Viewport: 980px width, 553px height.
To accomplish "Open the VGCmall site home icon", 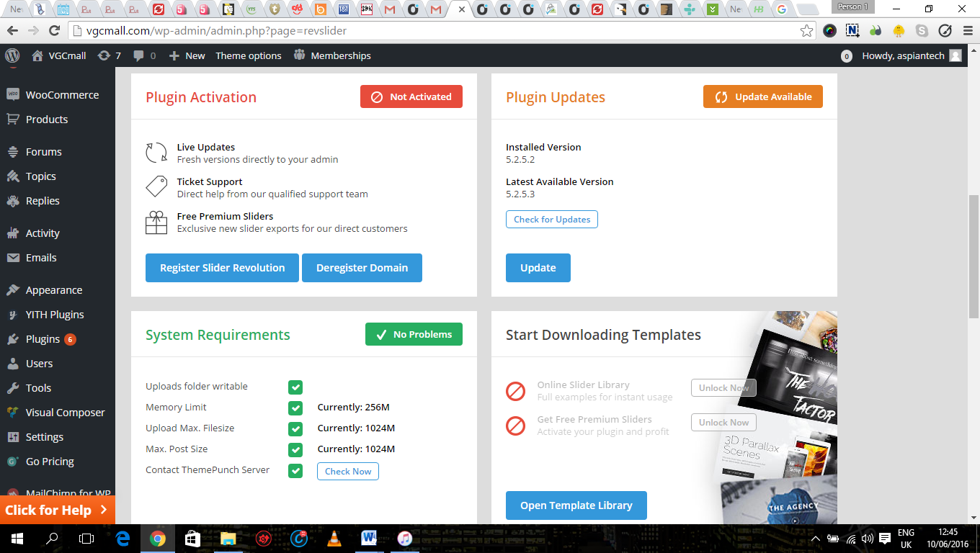I will click(37, 55).
